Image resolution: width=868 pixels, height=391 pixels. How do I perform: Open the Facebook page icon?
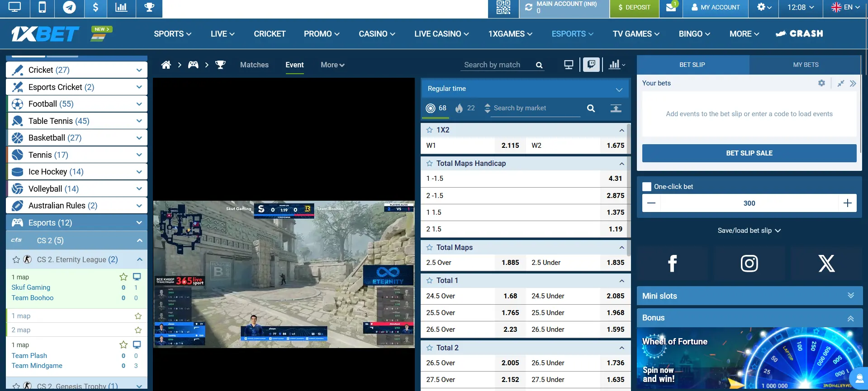(673, 263)
